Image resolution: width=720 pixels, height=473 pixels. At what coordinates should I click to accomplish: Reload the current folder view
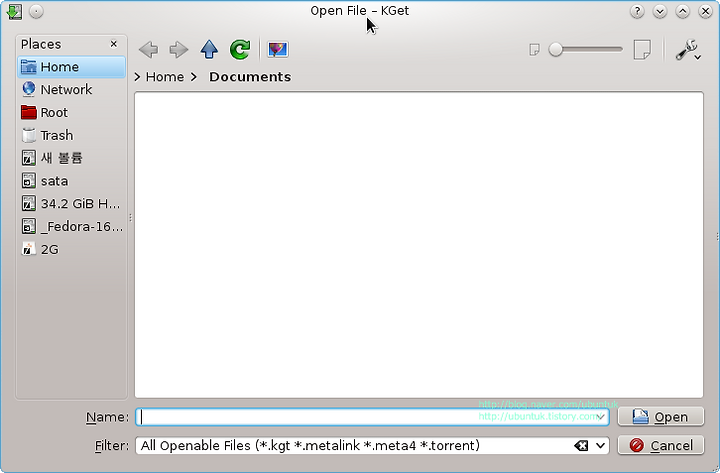click(240, 49)
